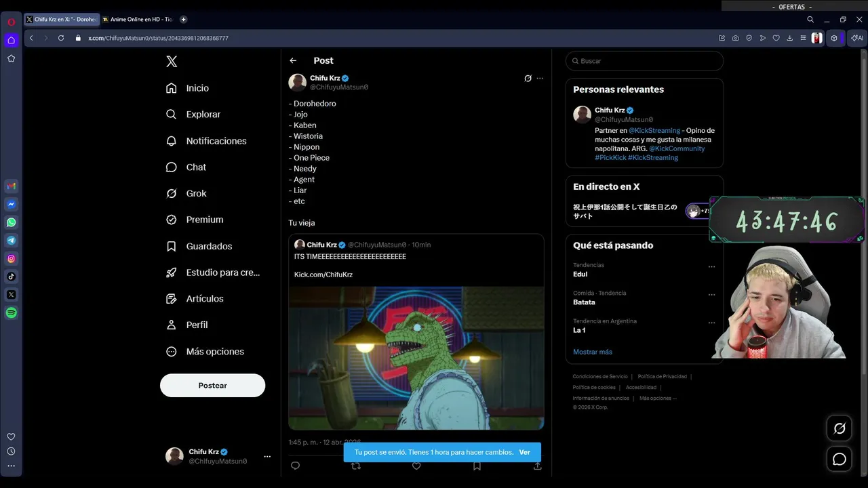Open the floating Grok button
Viewport: 868px width, 488px height.
coord(840,428)
